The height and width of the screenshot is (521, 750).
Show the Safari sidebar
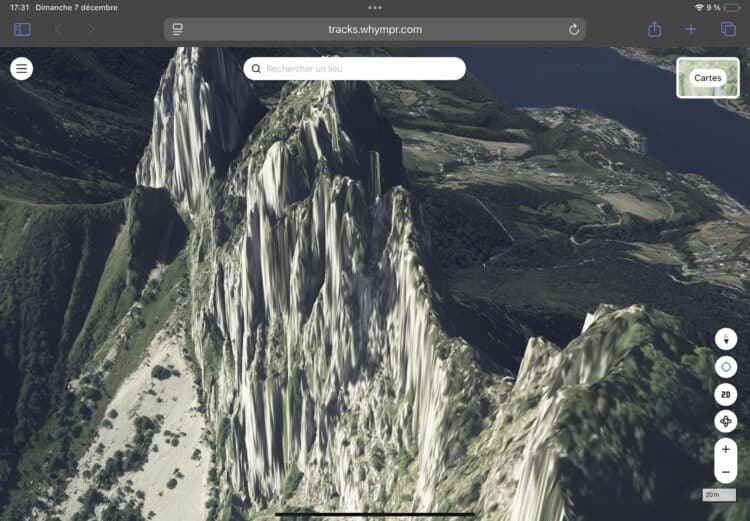click(22, 30)
